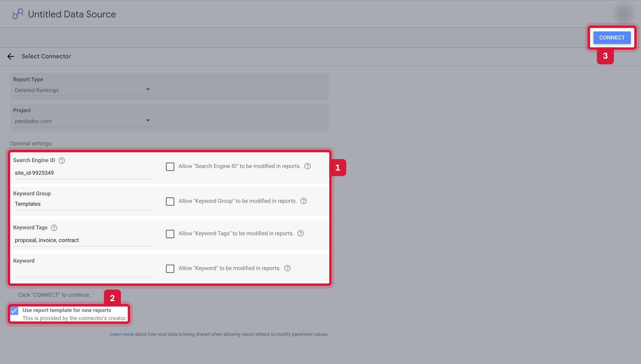Uncheck Use report template for new reports
This screenshot has width=641, height=364.
14,311
